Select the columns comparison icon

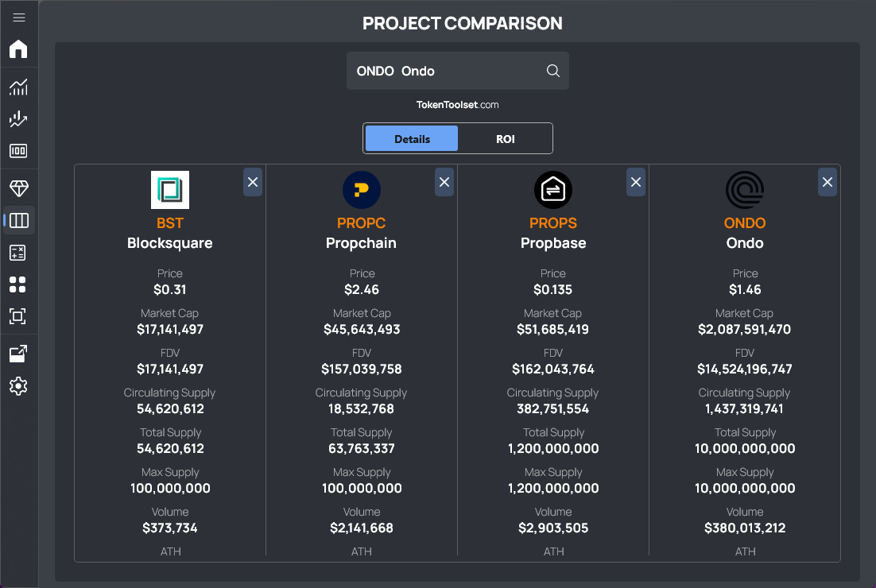point(18,221)
